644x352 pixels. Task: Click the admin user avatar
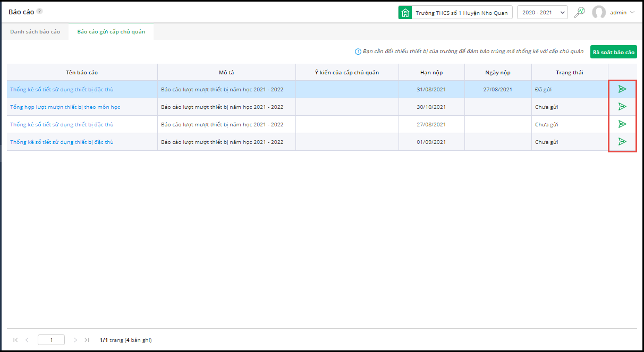click(599, 12)
